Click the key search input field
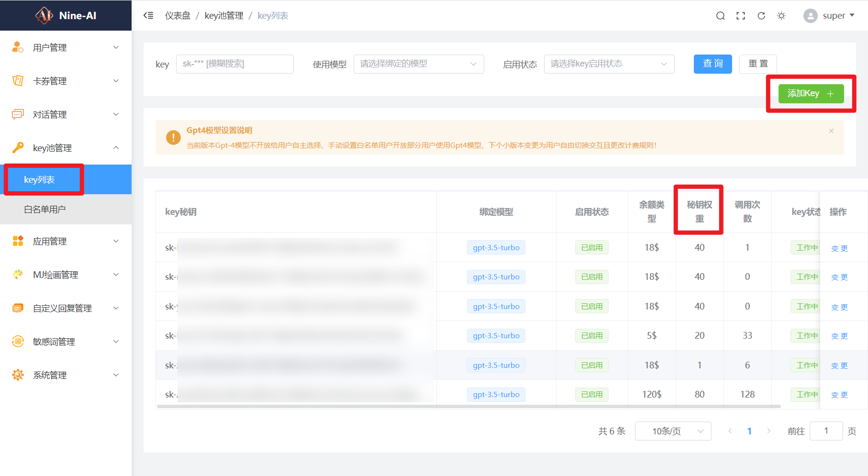868x476 pixels. 234,64
